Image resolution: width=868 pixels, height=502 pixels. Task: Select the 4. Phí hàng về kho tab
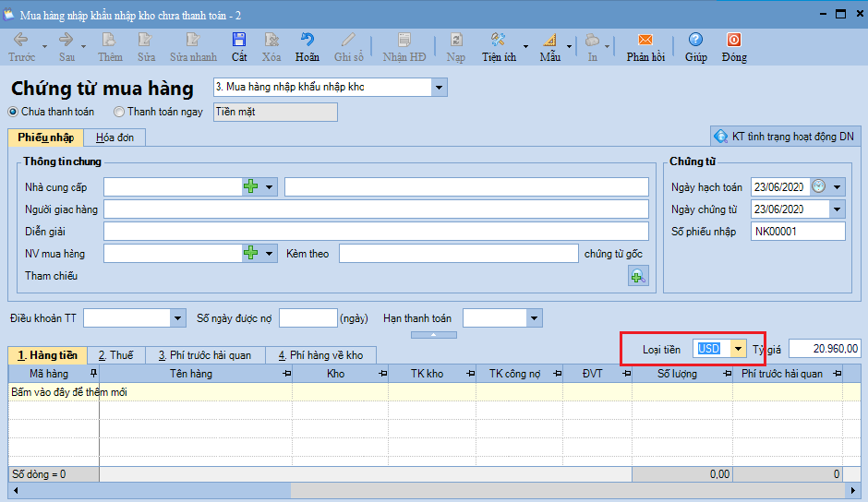coord(321,354)
